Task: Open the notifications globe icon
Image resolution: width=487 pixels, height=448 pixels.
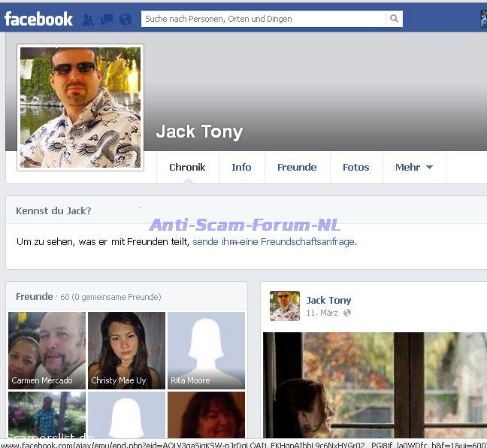Action: 126,20
